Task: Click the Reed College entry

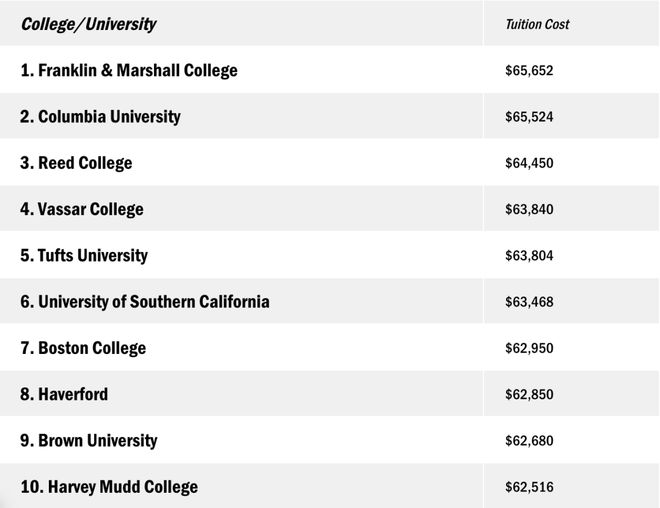Action: tap(76, 163)
